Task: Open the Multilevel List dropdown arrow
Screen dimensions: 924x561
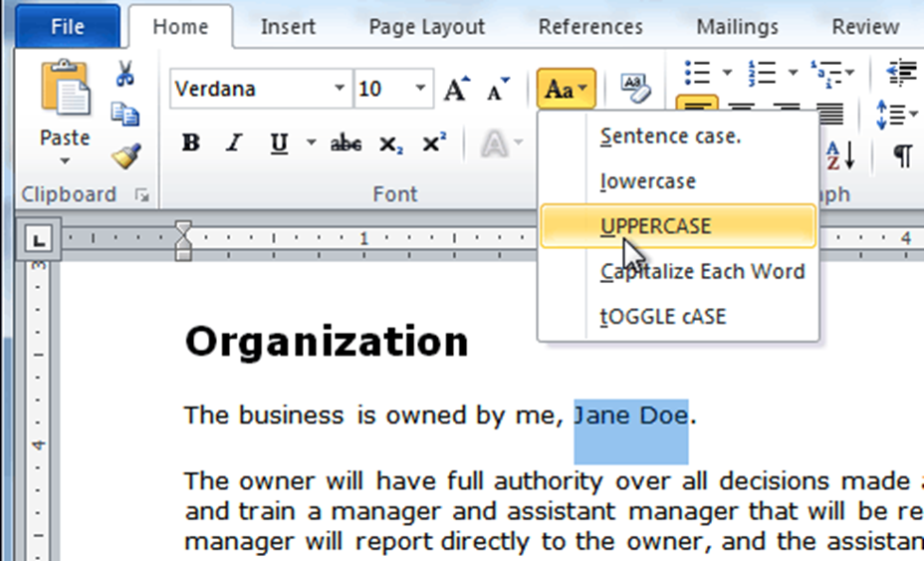Action: [849, 73]
